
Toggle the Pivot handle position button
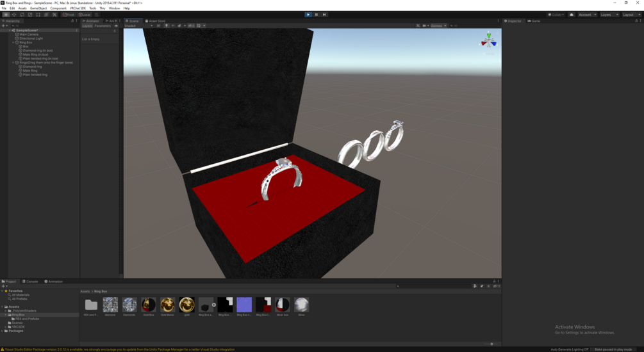[x=68, y=14]
